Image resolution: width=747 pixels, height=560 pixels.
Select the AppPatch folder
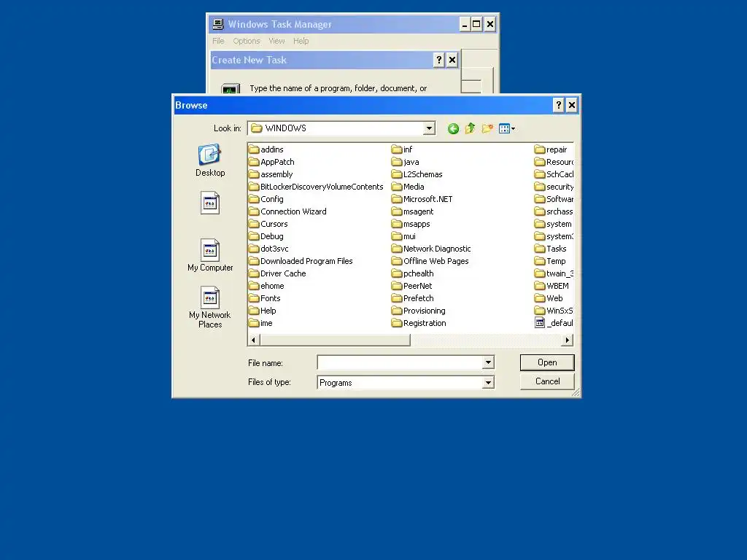point(271,162)
